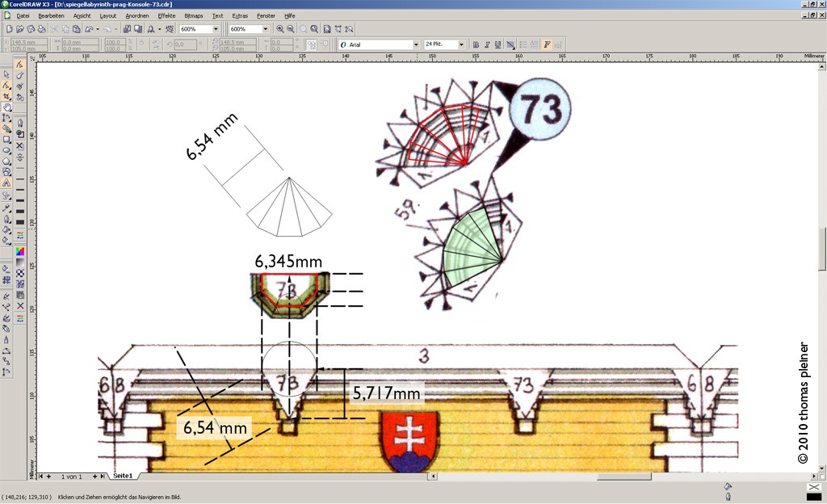Toggle Bold text formatting
The image size is (827, 504).
476,44
